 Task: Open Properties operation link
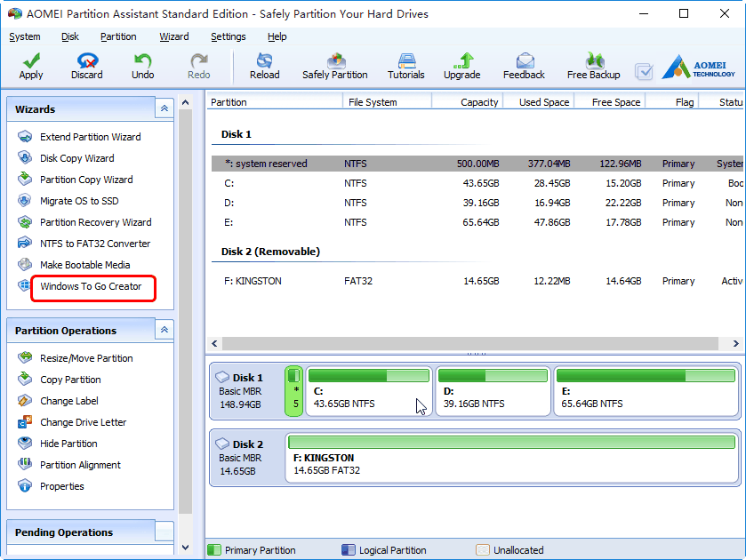[x=62, y=486]
